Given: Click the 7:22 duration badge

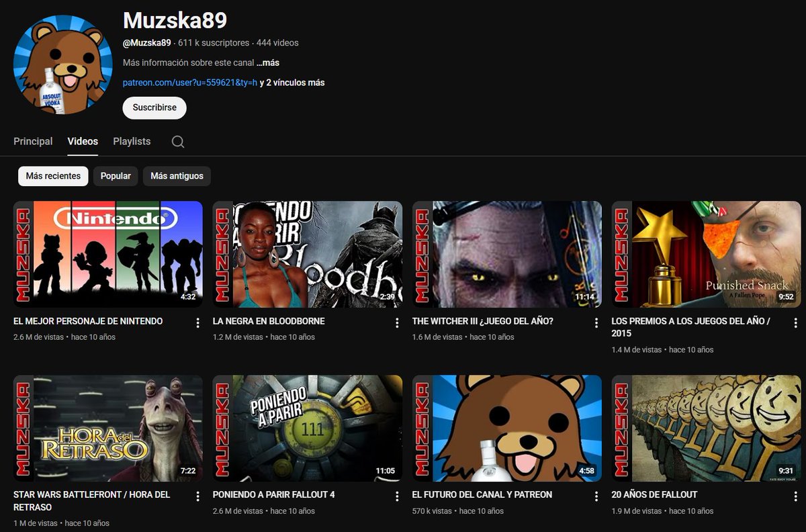Looking at the screenshot, I should (x=188, y=470).
